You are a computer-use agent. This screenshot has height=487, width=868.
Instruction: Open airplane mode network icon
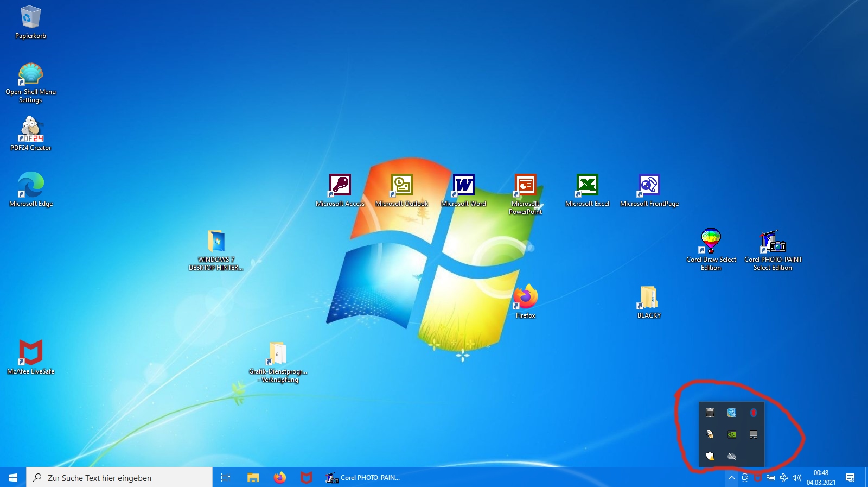point(783,478)
